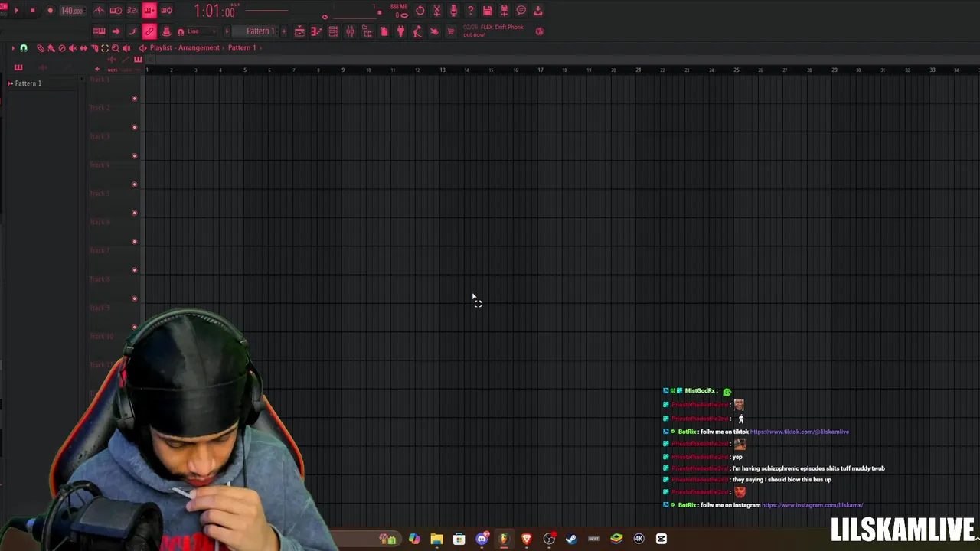980x551 pixels.
Task: Toggle the highlighted link/multilink controllers icon
Action: pos(149,31)
